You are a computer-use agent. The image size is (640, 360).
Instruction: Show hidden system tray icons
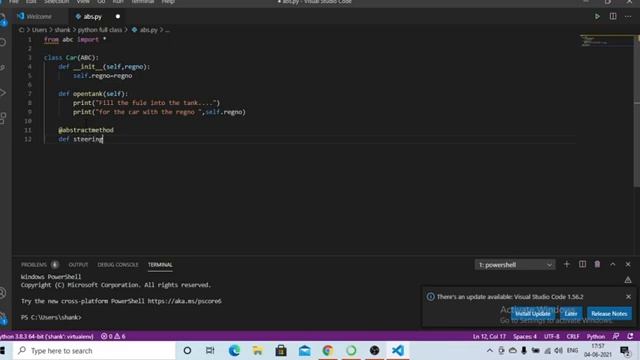click(x=490, y=351)
